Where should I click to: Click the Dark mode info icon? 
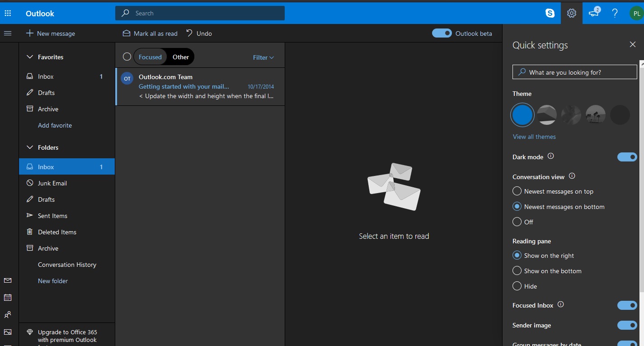[550, 156]
